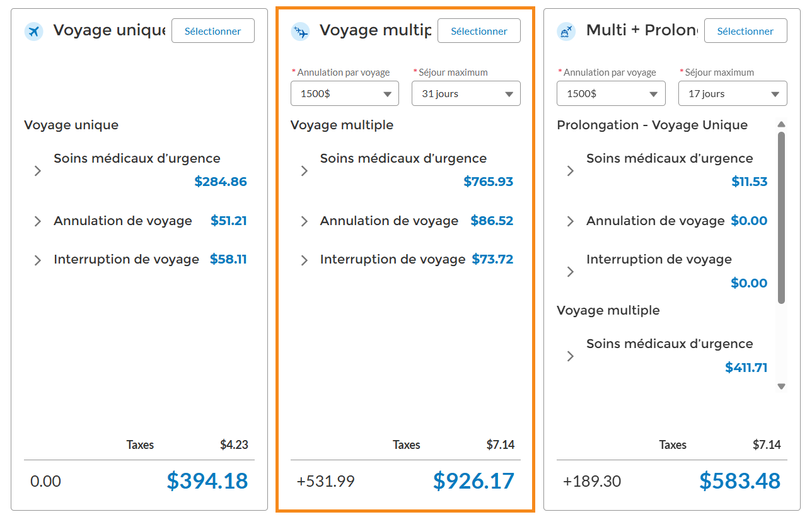Screen dimensions: 812x517
Task: Expand Soins médicaux d'urgence priced $284.86
Action: 38,170
